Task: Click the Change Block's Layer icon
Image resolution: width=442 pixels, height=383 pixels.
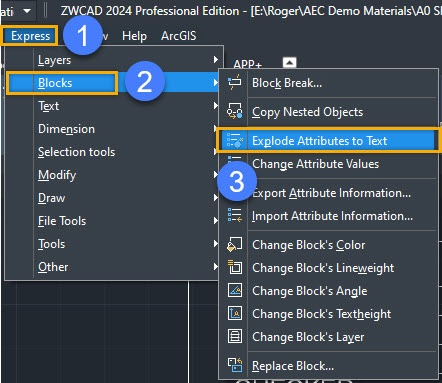Action: 235,336
